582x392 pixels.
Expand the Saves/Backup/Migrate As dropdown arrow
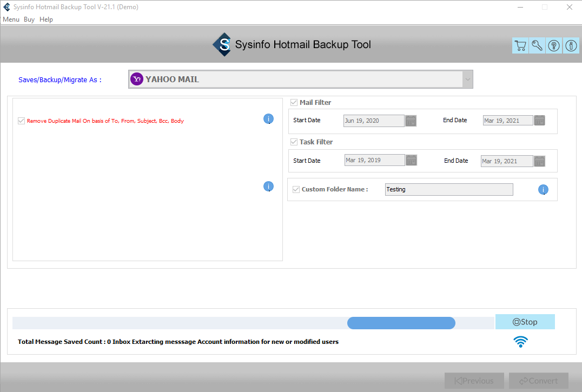point(468,79)
